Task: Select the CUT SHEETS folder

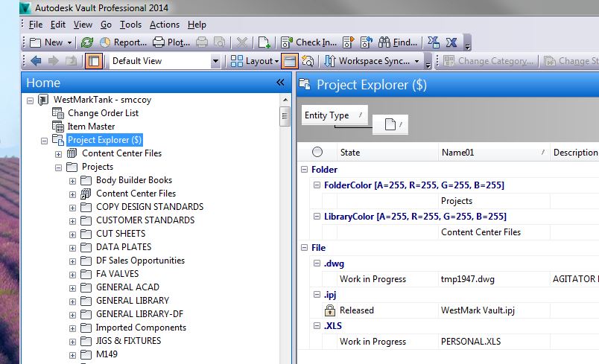Action: pos(121,234)
